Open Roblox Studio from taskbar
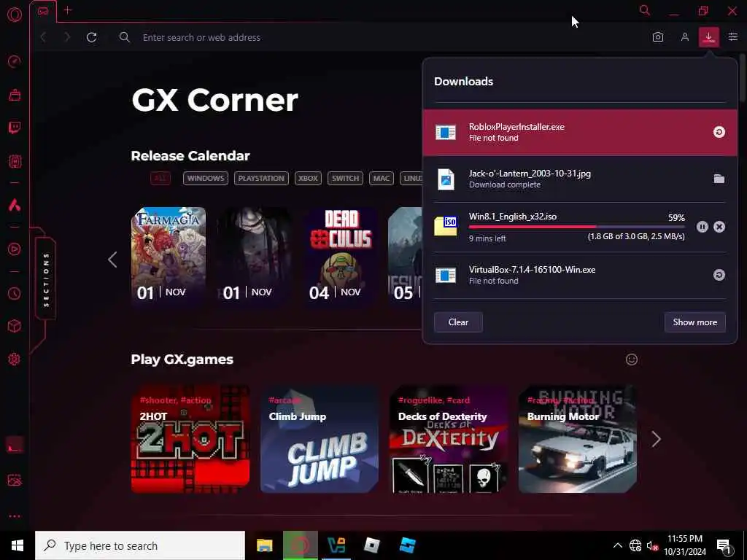The image size is (747, 560). click(x=408, y=545)
